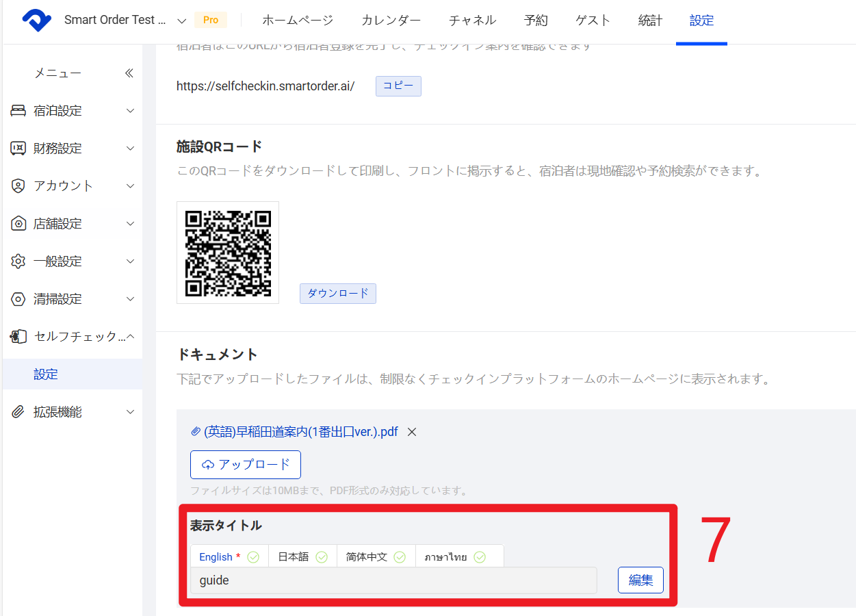This screenshot has width=856, height=616.
Task: Open the Smart Order Test property dropdown
Action: (x=181, y=21)
